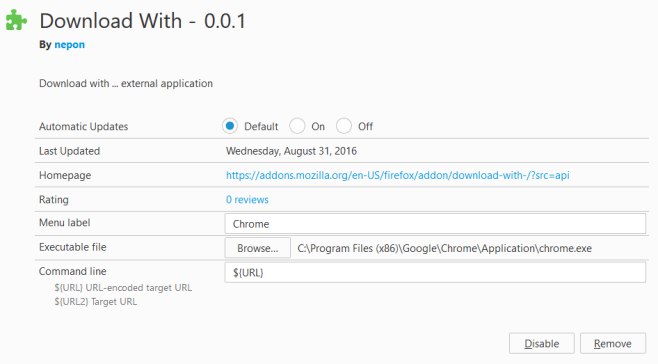Click the add-on description text

[126, 83]
